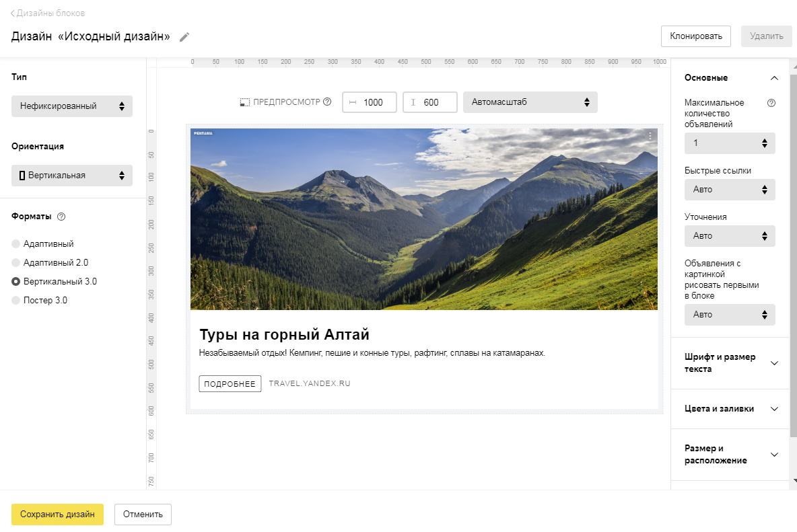The width and height of the screenshot is (797, 532).
Task: Click help icon for Максимальное количество объявлений
Action: pyautogui.click(x=771, y=103)
